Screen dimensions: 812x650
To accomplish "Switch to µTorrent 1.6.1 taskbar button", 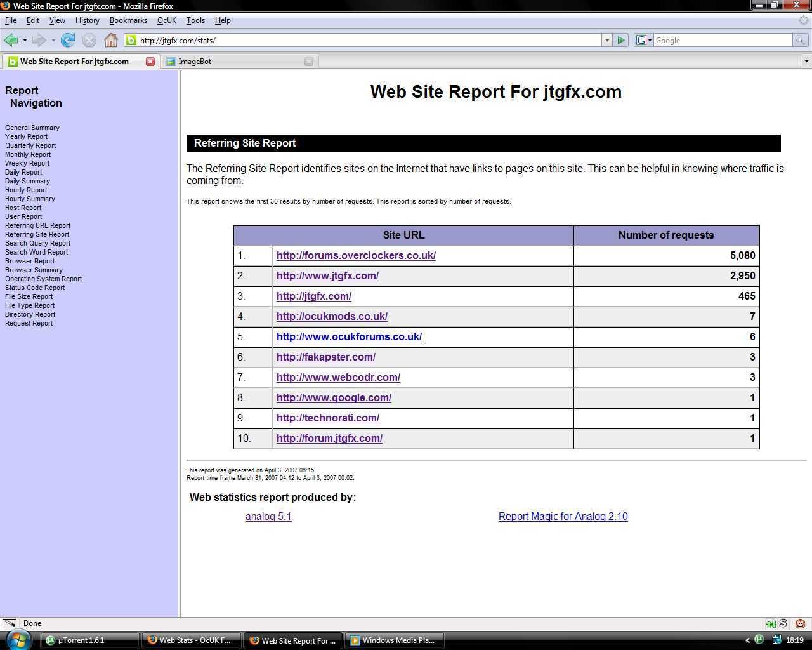I will [x=90, y=640].
